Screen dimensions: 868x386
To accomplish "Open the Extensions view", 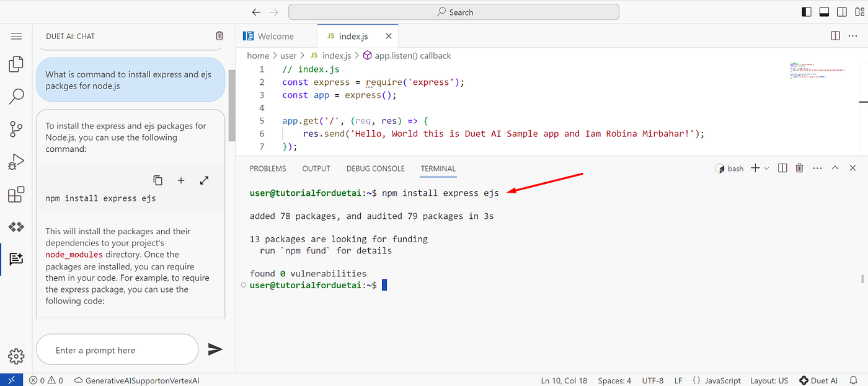I will point(16,194).
